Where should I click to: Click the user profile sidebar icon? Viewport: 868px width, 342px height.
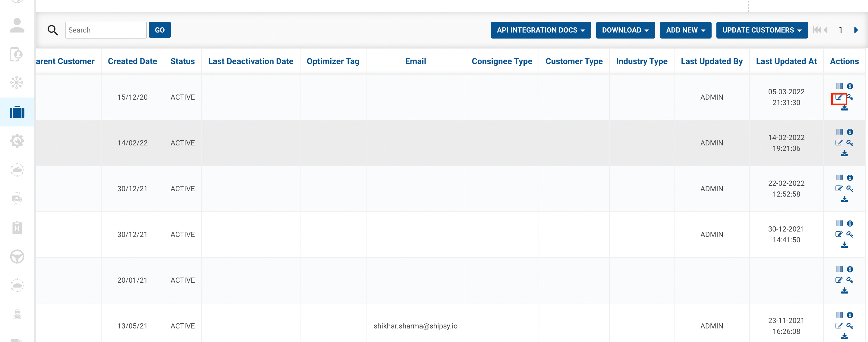(17, 26)
